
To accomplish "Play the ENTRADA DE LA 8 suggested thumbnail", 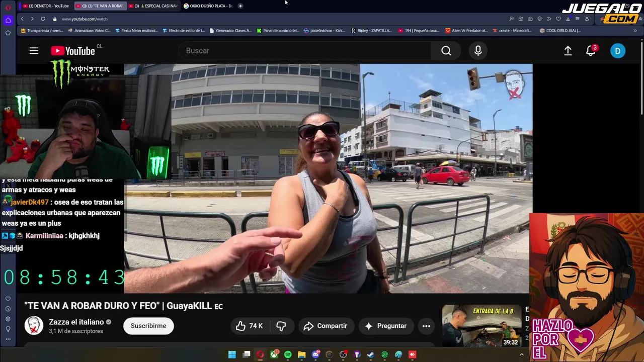I will coord(482,326).
